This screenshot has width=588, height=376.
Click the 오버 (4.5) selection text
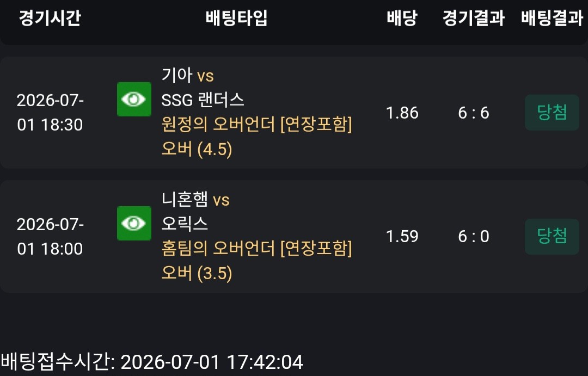point(197,149)
